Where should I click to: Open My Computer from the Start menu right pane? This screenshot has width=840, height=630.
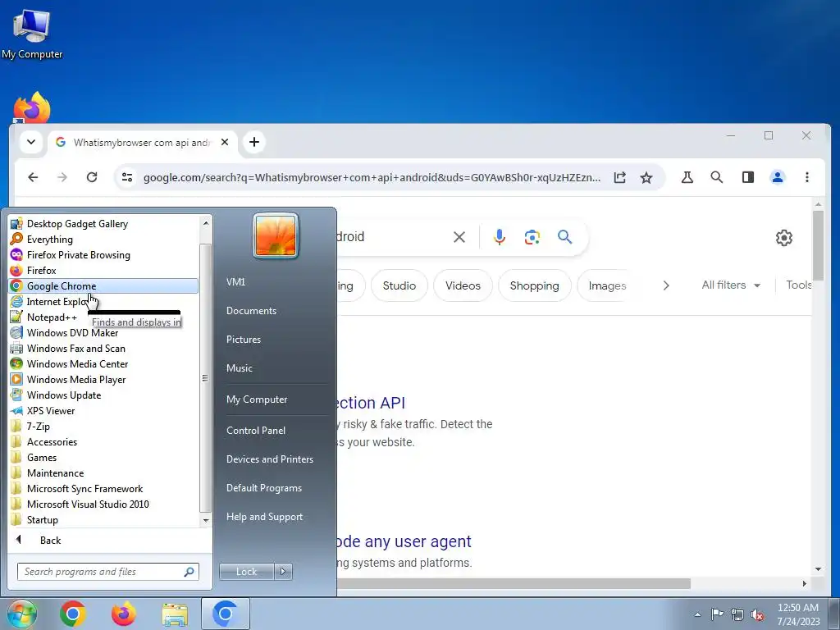(x=257, y=399)
